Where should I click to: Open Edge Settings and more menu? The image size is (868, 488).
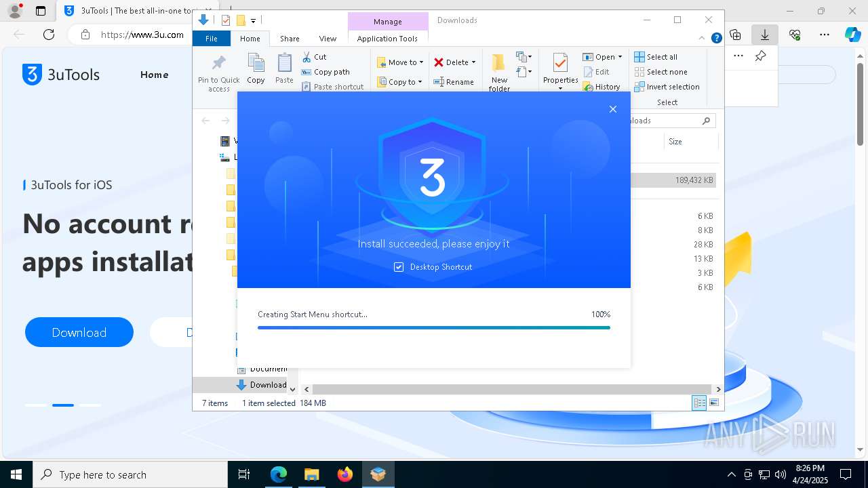(825, 35)
